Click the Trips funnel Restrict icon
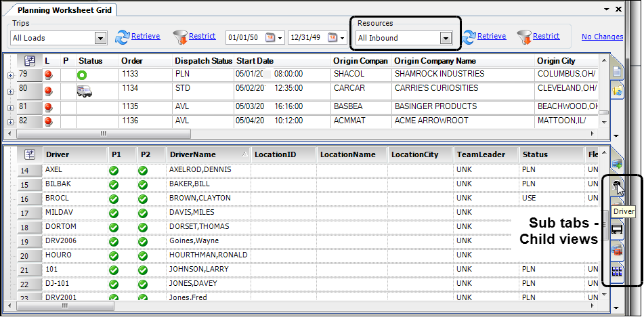Viewport: 644px width, 317px height. coord(180,37)
